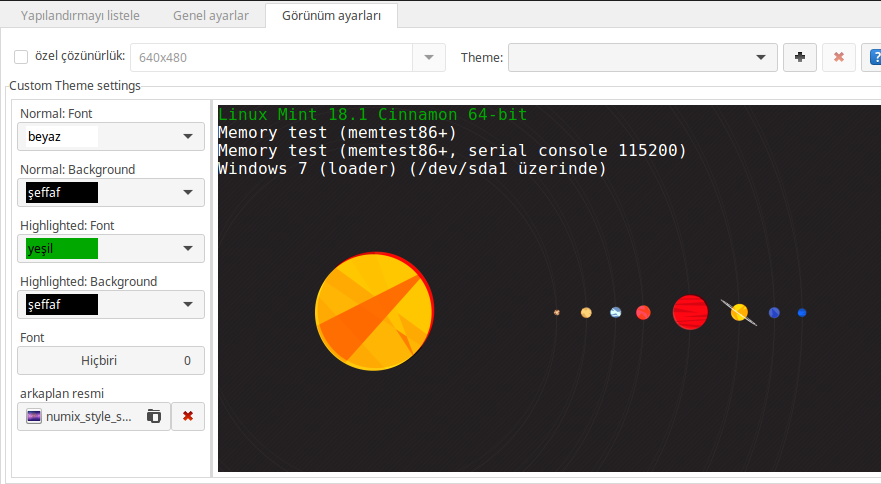Switch to the Yapılandırmayı listele tab

[x=80, y=16]
